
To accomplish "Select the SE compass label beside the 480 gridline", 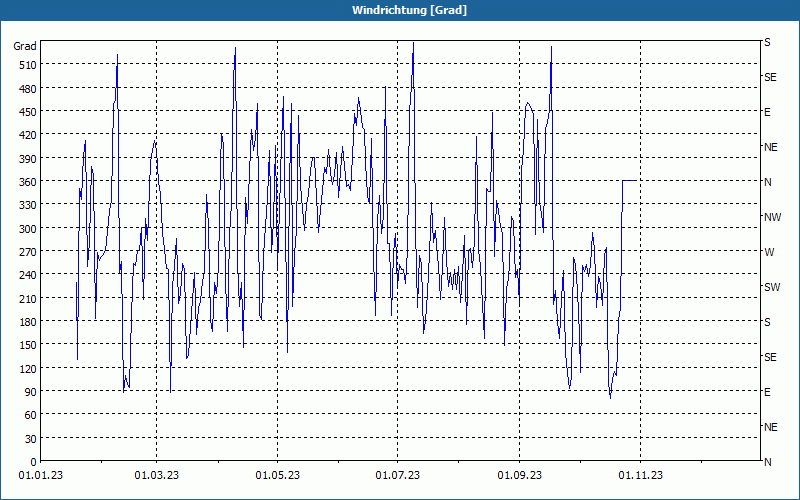I will (x=770, y=77).
